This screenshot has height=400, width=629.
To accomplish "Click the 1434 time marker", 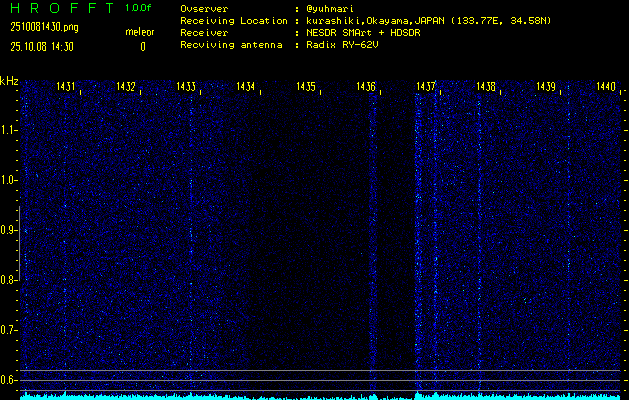I will tap(246, 86).
